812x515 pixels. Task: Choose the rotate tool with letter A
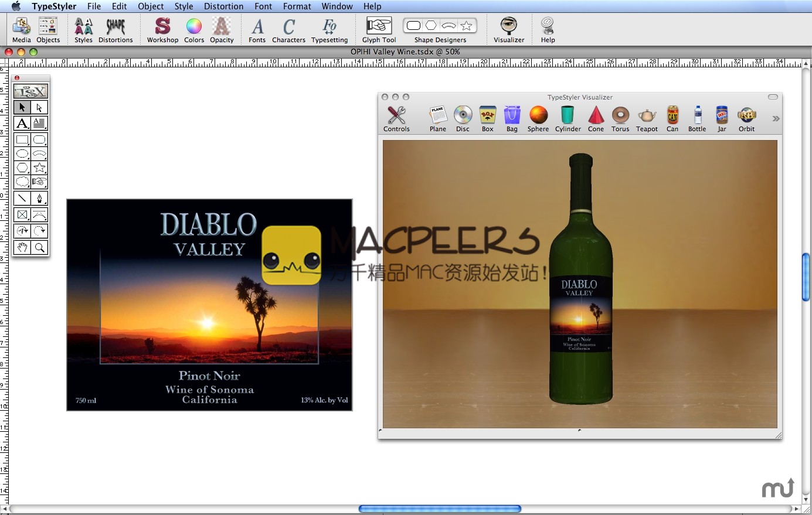pos(22,231)
